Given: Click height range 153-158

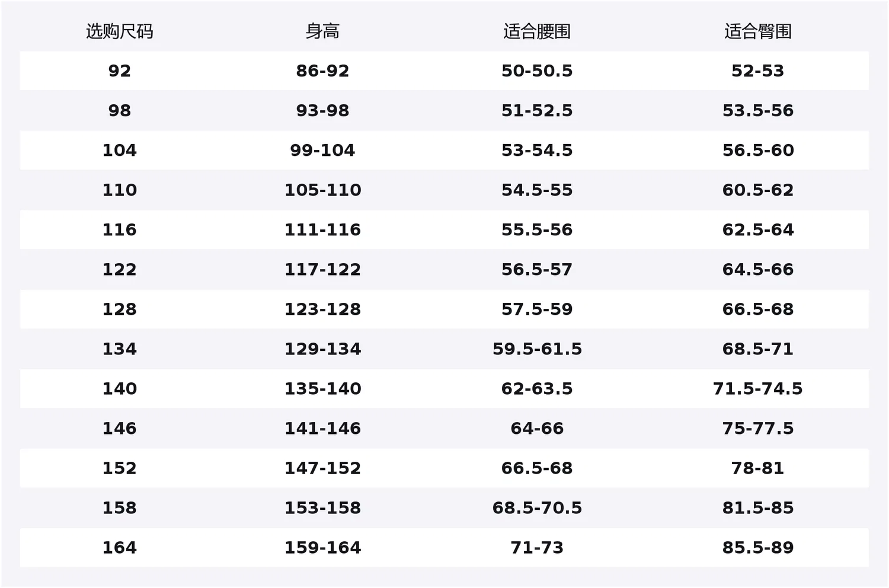Looking at the screenshot, I should pyautogui.click(x=322, y=508).
